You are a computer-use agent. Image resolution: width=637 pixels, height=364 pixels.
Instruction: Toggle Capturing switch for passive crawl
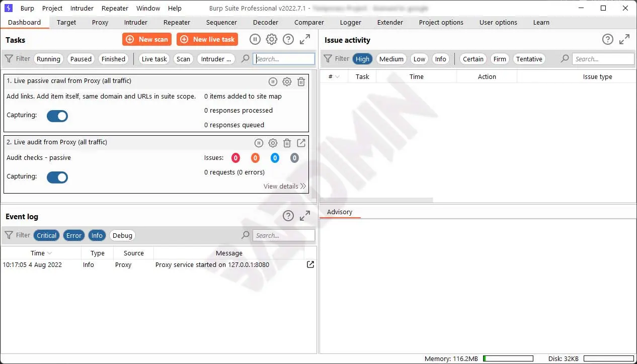(57, 116)
